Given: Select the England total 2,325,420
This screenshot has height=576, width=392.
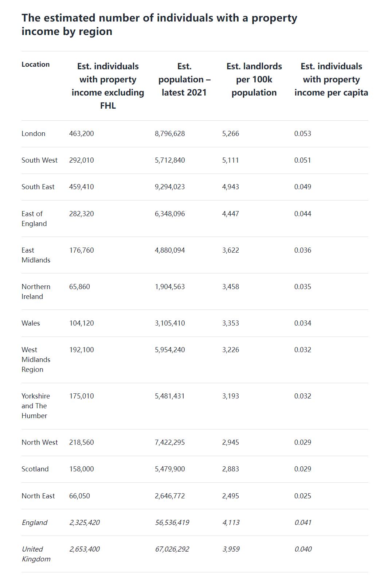Looking at the screenshot, I should tap(85, 522).
